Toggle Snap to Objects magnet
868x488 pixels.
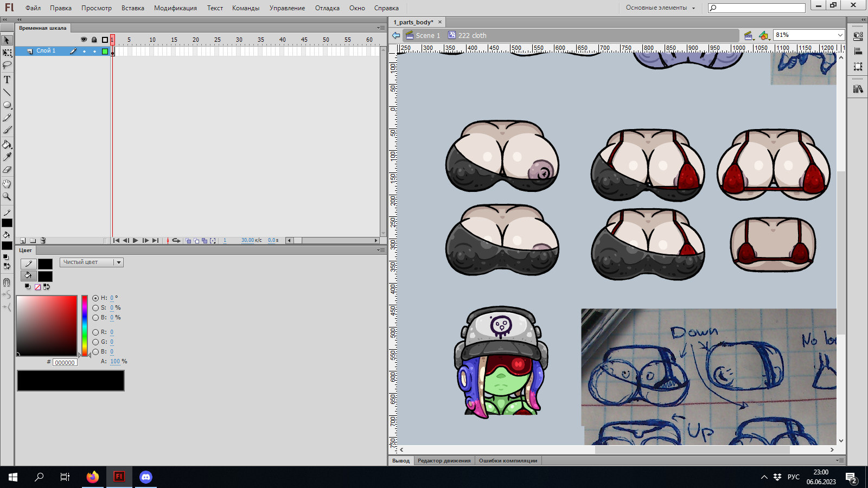(x=7, y=282)
